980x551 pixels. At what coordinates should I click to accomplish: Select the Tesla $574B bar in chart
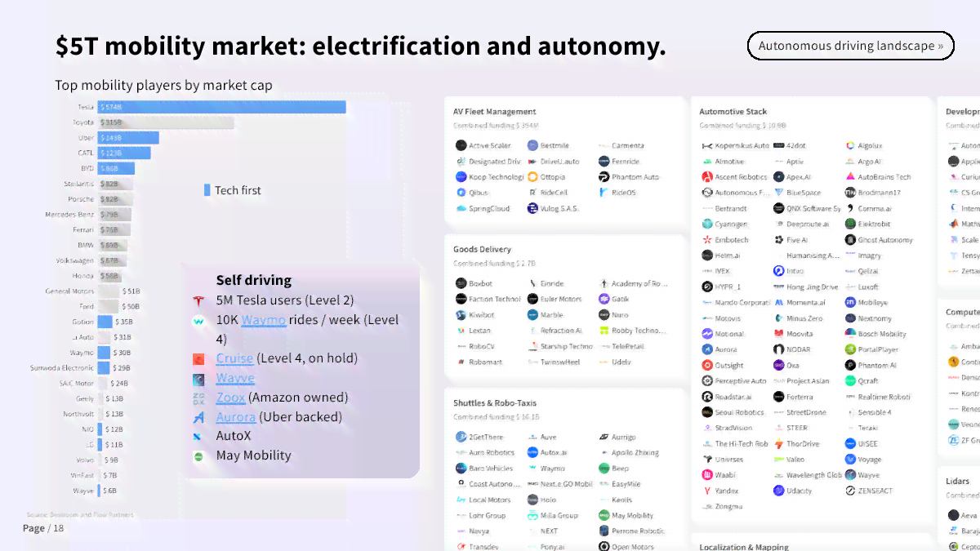(x=221, y=107)
